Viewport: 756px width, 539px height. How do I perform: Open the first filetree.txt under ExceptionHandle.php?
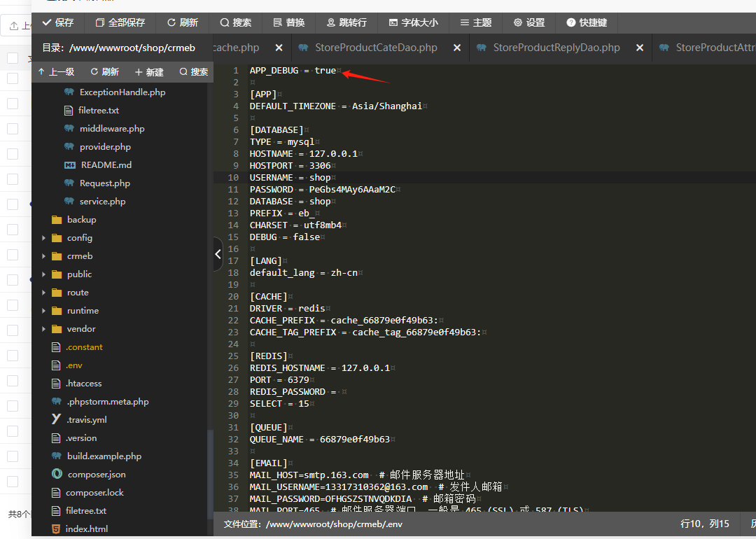[99, 111]
